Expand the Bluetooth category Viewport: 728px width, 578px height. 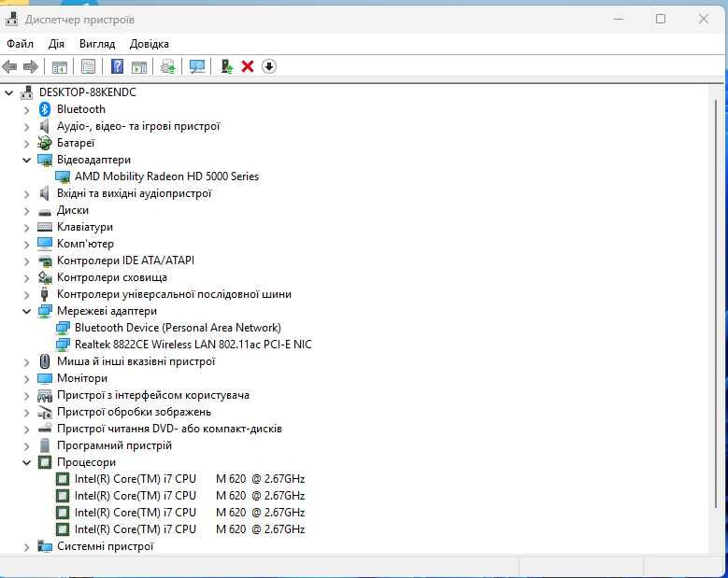coord(26,110)
